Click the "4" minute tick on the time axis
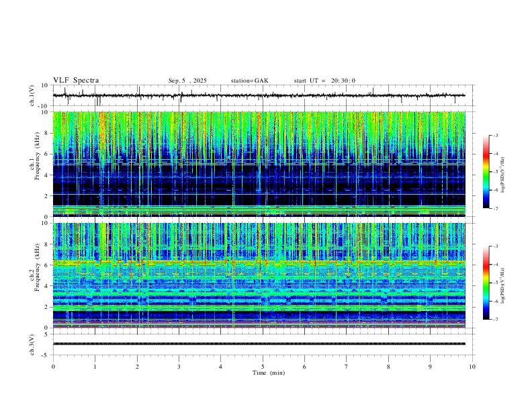532x411 pixels. coord(220,367)
